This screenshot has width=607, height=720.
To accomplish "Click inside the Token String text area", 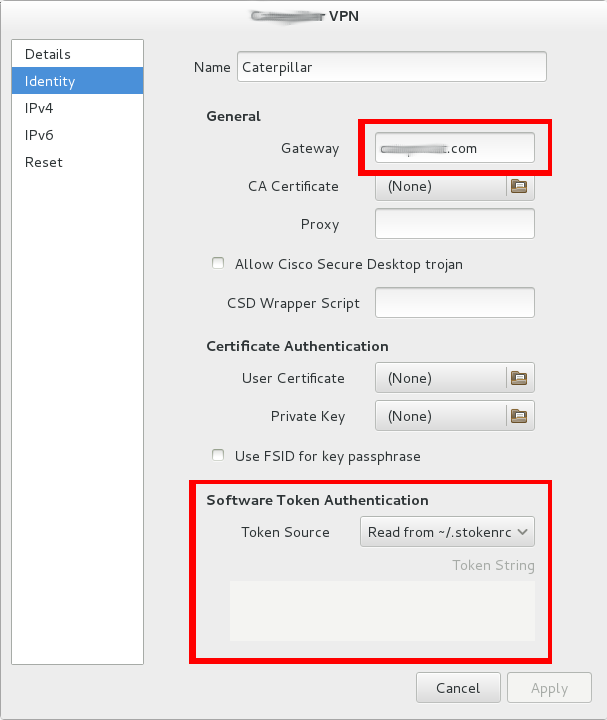I will [382, 611].
